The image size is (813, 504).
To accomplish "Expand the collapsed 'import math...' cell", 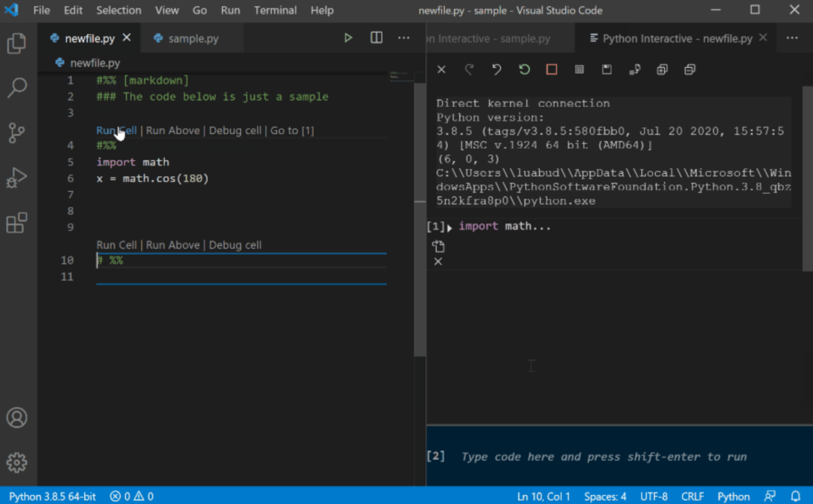I will [x=449, y=227].
